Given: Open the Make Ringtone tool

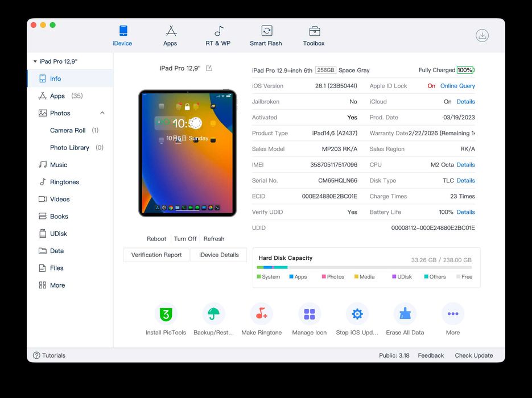Looking at the screenshot, I should click(261, 314).
